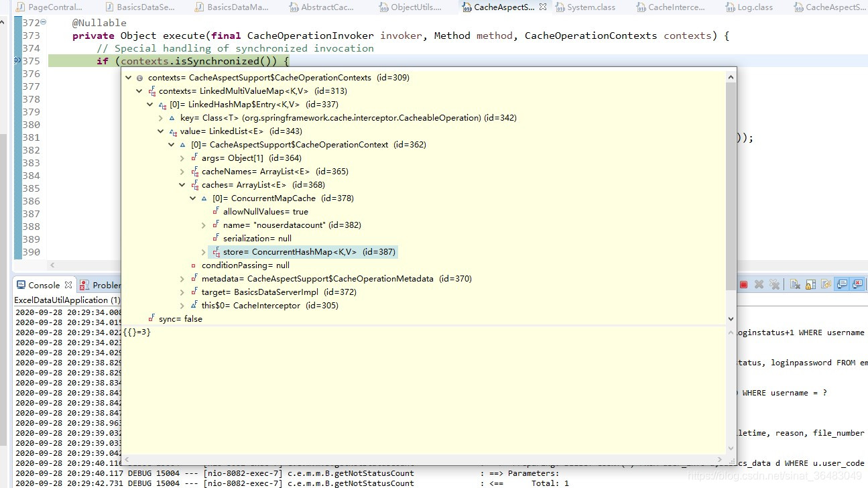Image resolution: width=868 pixels, height=488 pixels.
Task: Switch to the ObjectUtils... editor tab
Action: pyautogui.click(x=410, y=7)
